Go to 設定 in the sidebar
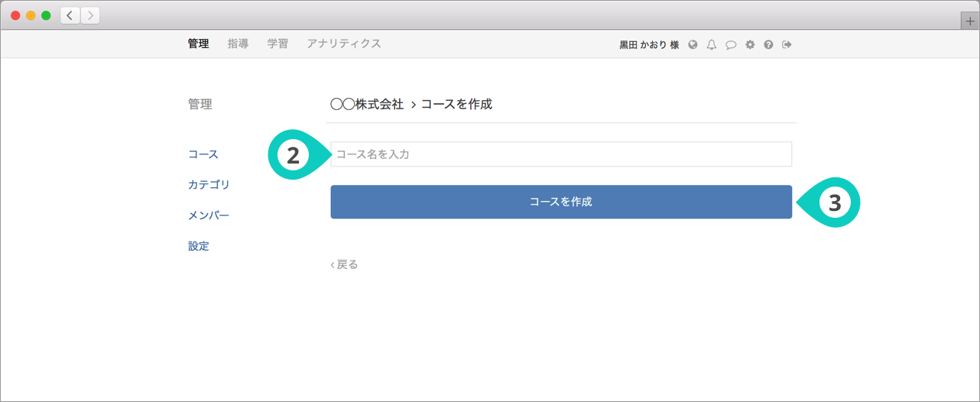The image size is (980, 402). point(199,246)
